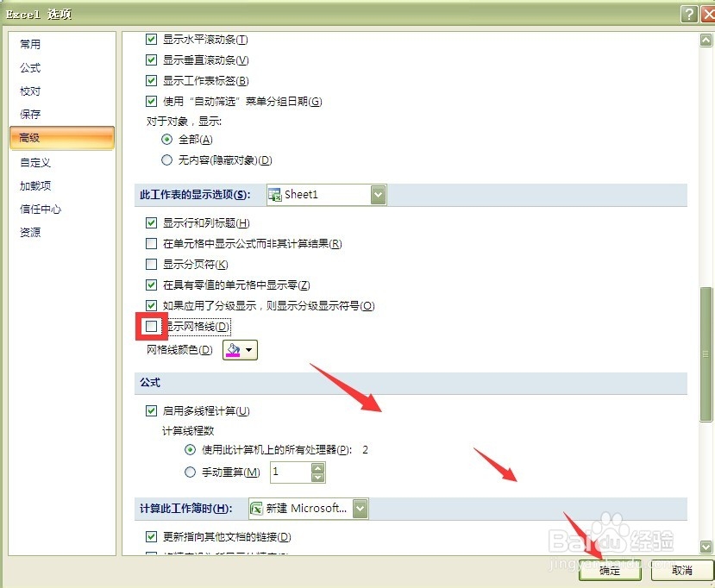Screen dimensions: 715x588
Task: Toggle outline symbols display checkbox
Action: pyautogui.click(x=152, y=305)
